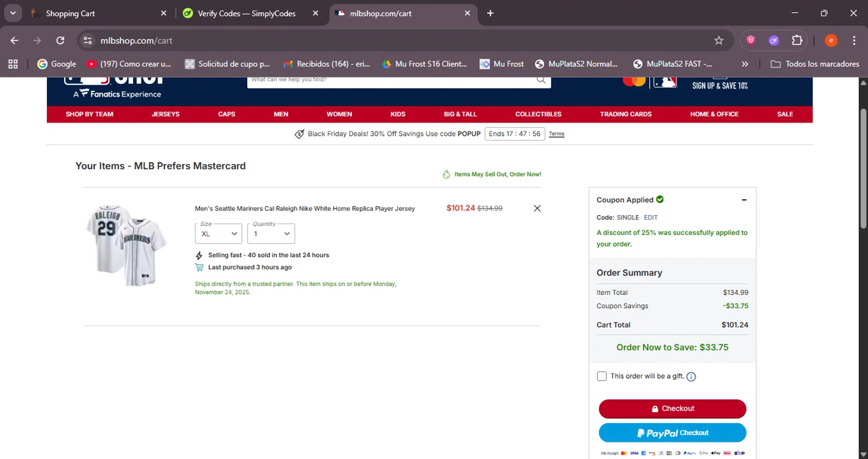868x459 pixels.
Task: Open Solicitud de cupo bookmark
Action: pos(227,64)
